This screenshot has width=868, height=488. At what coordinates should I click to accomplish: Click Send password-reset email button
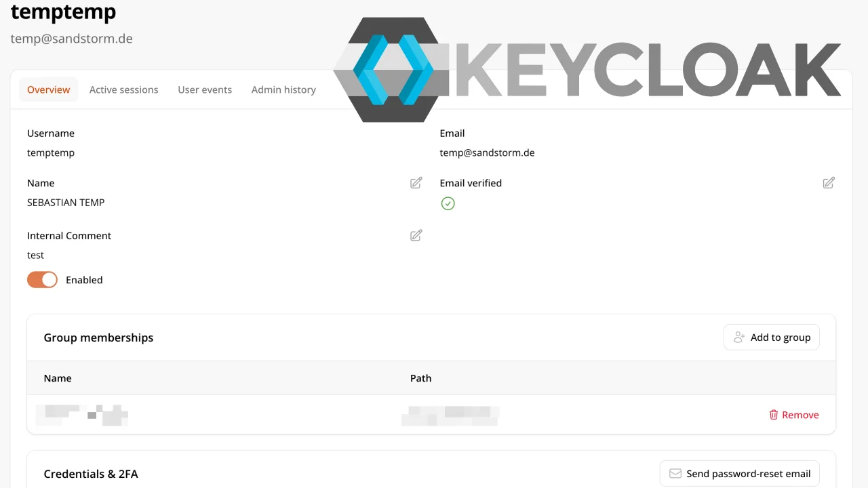[x=740, y=474]
